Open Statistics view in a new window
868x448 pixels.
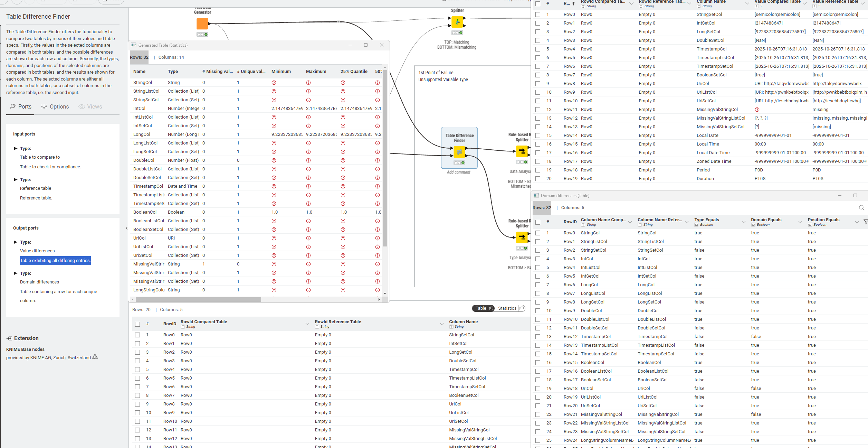[522, 308]
